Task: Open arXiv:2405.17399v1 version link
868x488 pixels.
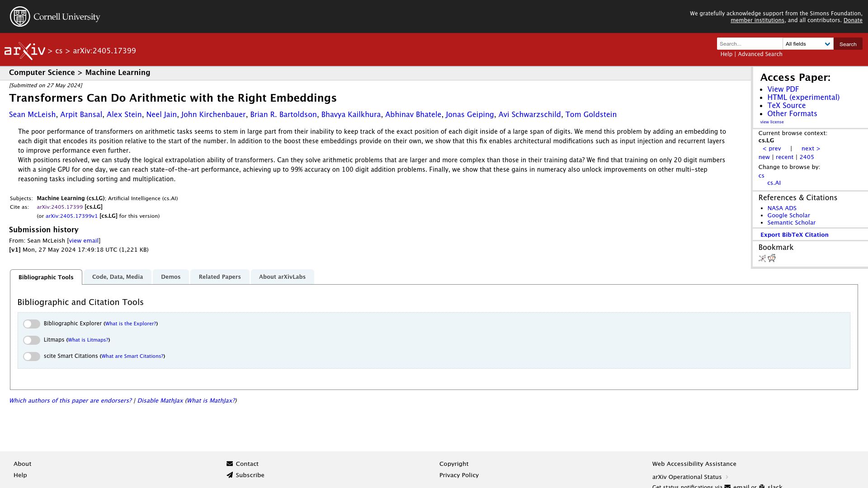Action: tap(71, 216)
